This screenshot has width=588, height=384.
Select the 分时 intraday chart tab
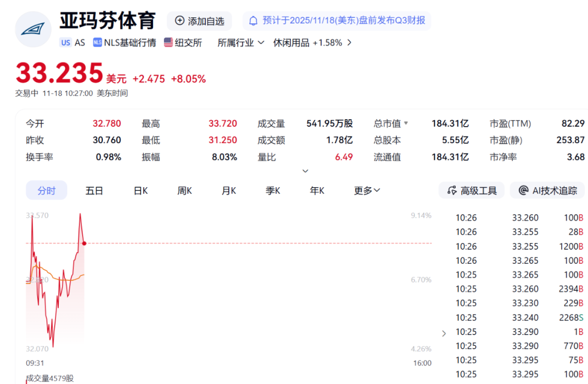point(46,190)
